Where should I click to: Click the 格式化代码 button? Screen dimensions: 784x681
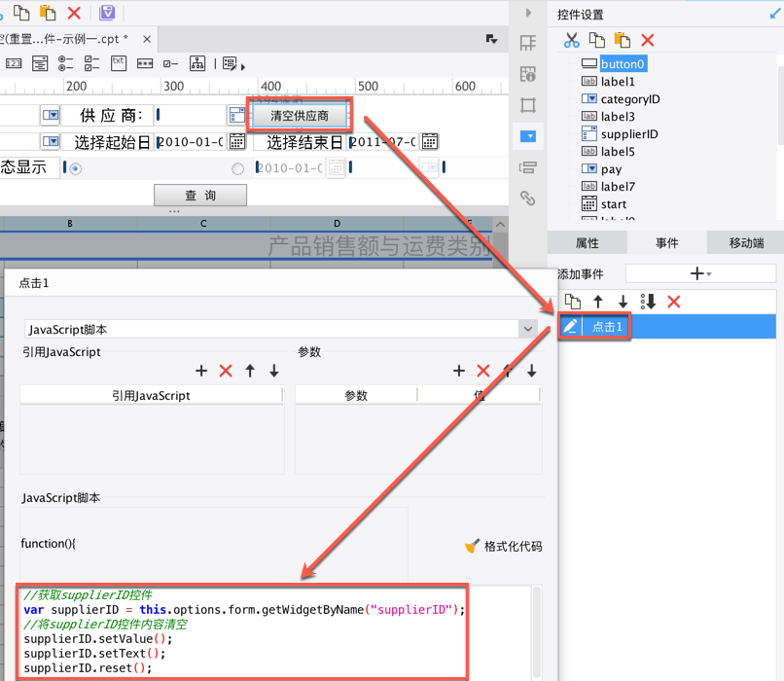click(x=504, y=546)
